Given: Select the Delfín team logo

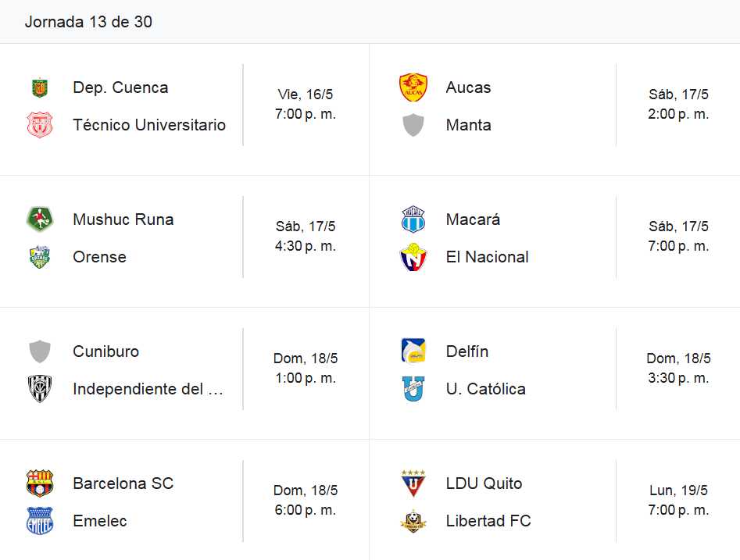Looking at the screenshot, I should (413, 351).
